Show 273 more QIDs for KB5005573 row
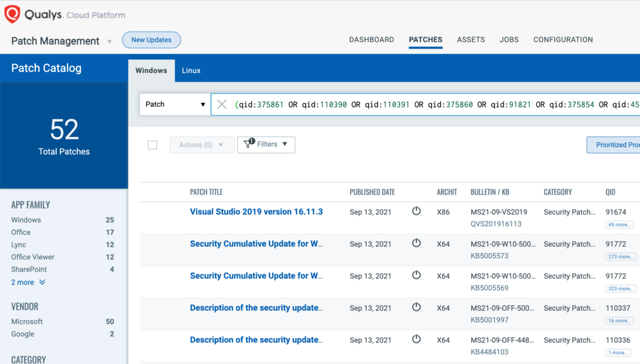640x364 pixels. (621, 256)
